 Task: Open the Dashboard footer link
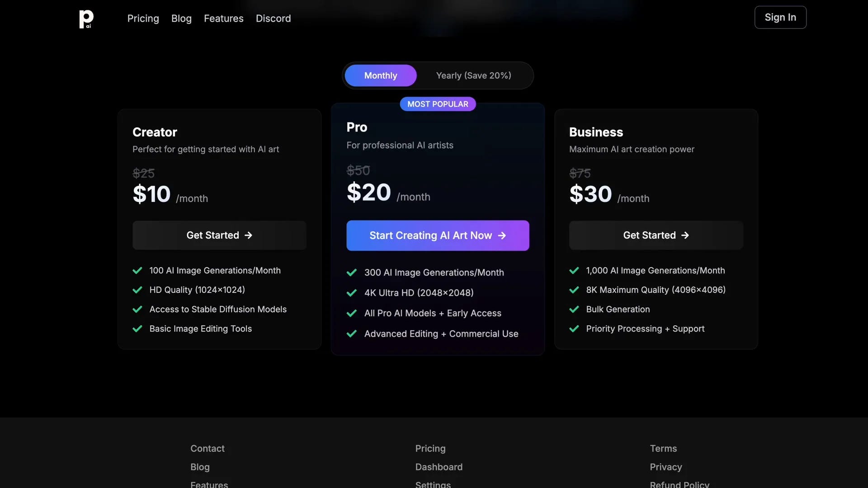pyautogui.click(x=439, y=467)
